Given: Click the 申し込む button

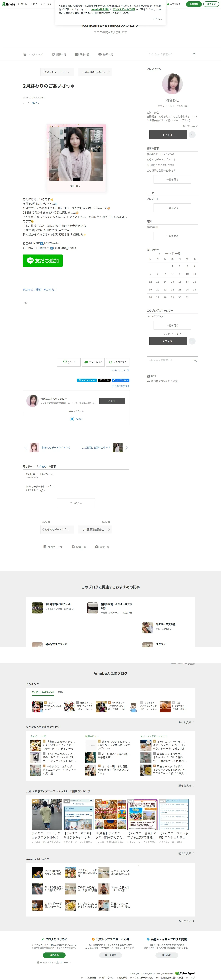Looking at the screenshot, I should click(x=167, y=955).
